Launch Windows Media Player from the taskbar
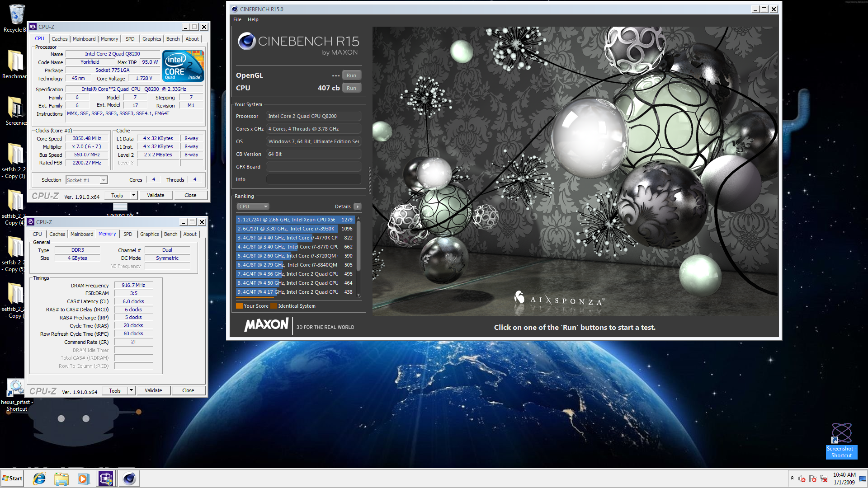 point(83,479)
